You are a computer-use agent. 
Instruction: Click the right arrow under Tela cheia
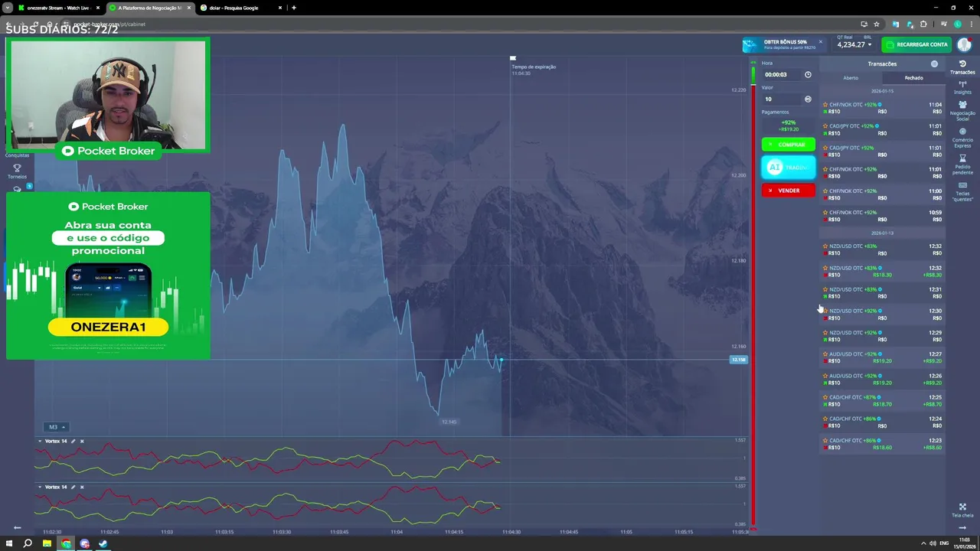click(x=962, y=527)
